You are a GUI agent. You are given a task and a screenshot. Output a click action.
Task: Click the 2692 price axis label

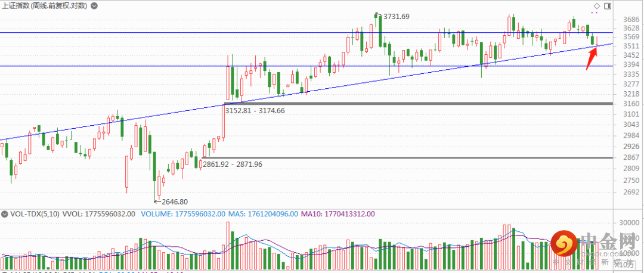(x=630, y=192)
